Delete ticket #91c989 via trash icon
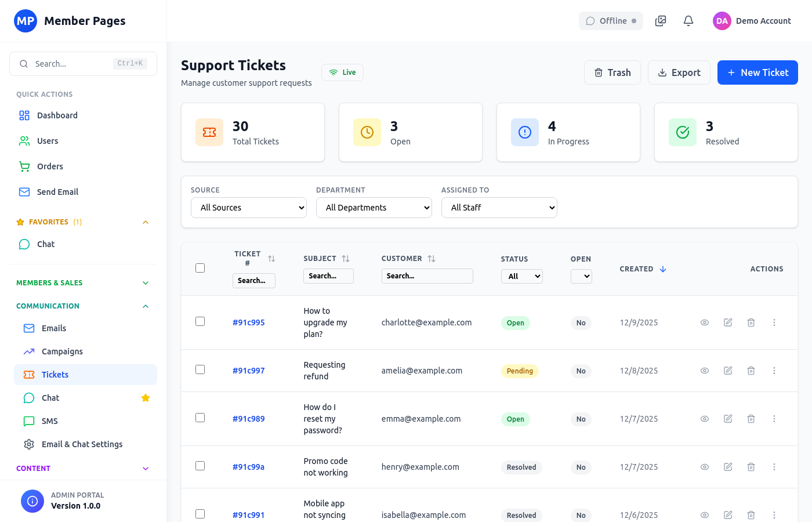Viewport: 812px width, 522px height. point(751,419)
